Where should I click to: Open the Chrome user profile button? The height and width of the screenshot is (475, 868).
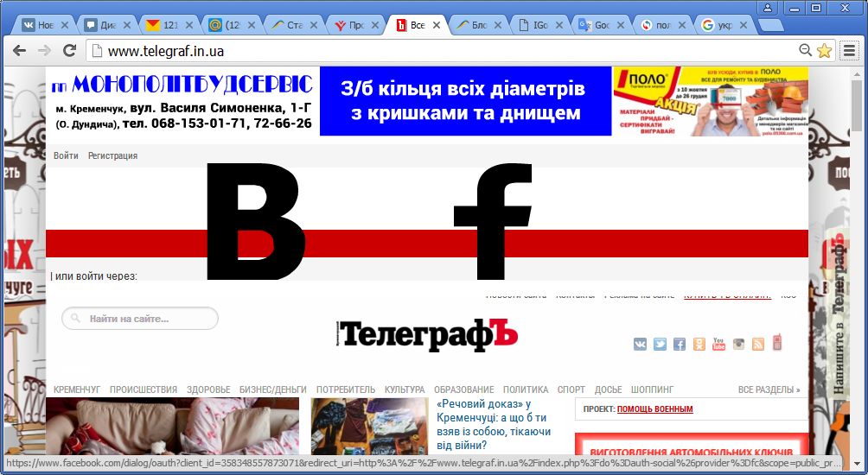(x=768, y=8)
